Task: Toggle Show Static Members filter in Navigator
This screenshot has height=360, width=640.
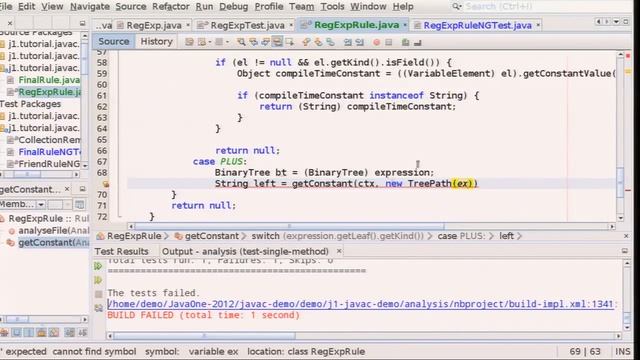Action: click(29, 333)
